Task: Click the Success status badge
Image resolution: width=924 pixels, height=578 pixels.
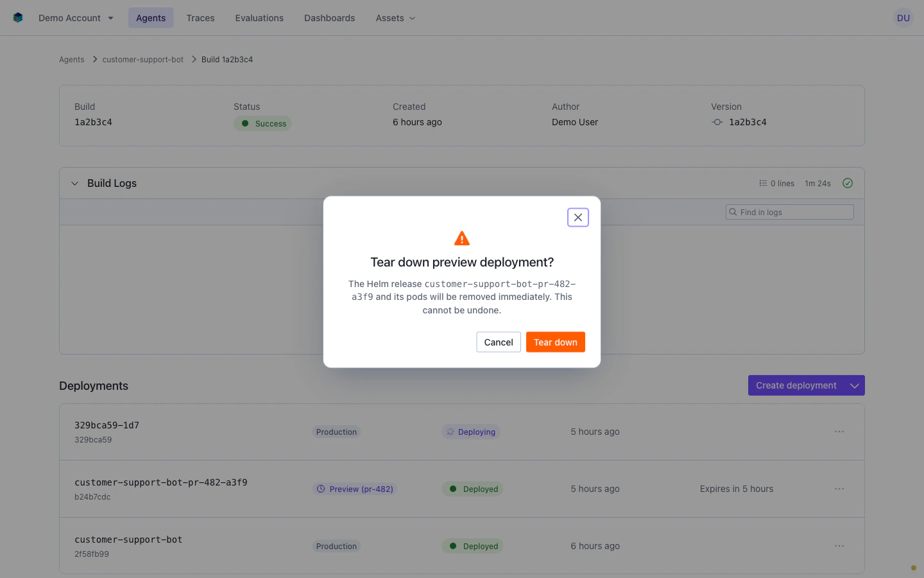Action: 262,123
